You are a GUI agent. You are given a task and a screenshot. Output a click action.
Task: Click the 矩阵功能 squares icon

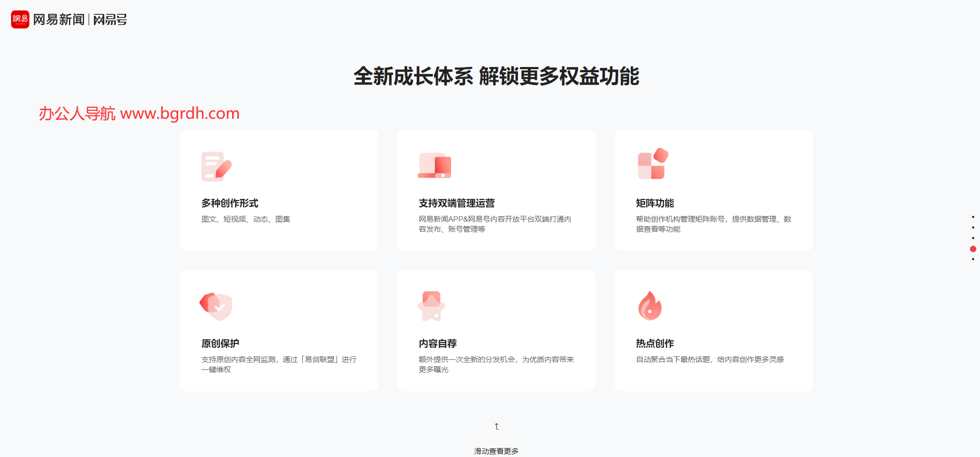pyautogui.click(x=652, y=164)
